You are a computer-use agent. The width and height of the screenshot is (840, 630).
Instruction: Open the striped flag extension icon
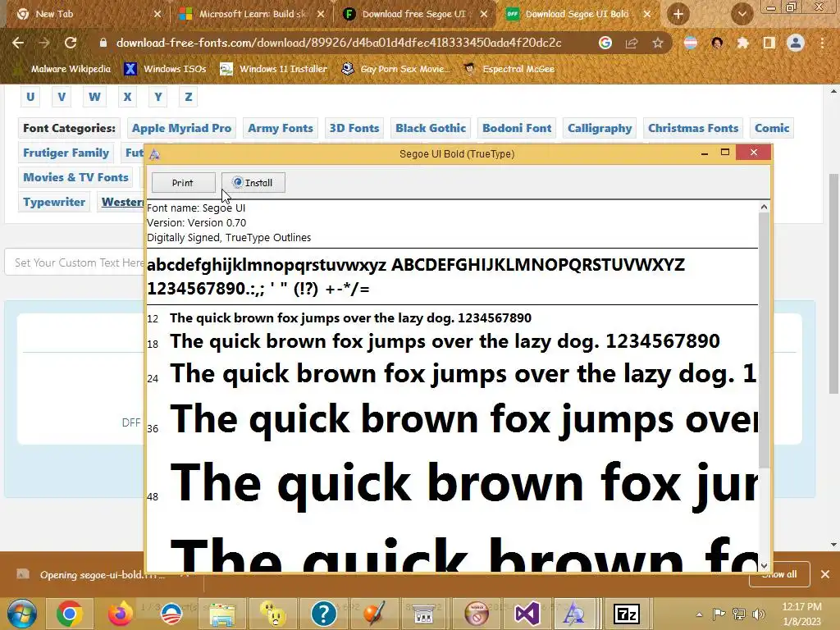click(691, 43)
